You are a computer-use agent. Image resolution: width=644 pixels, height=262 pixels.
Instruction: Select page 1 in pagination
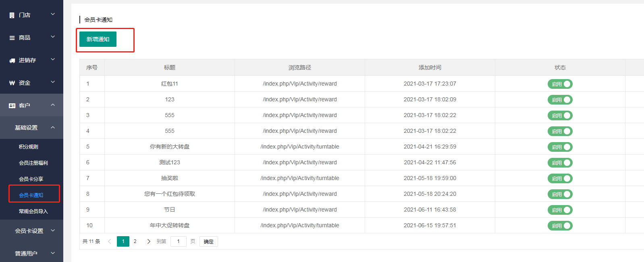coord(123,241)
